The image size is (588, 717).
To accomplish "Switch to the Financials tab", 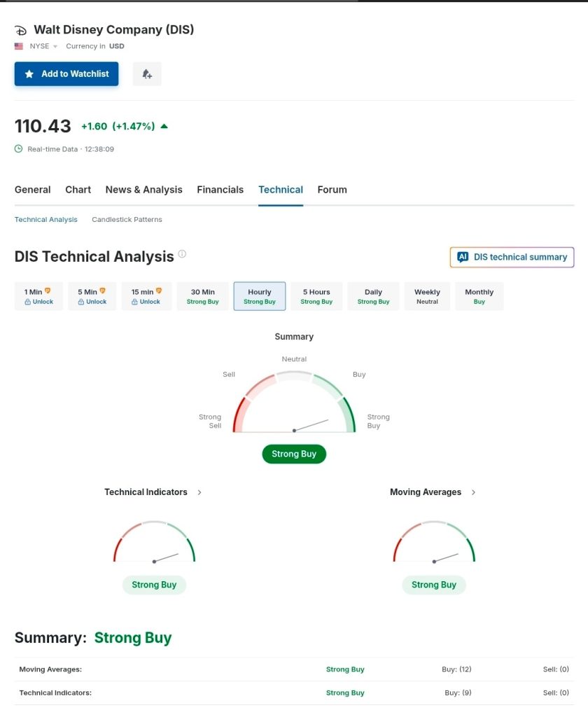I will click(220, 190).
